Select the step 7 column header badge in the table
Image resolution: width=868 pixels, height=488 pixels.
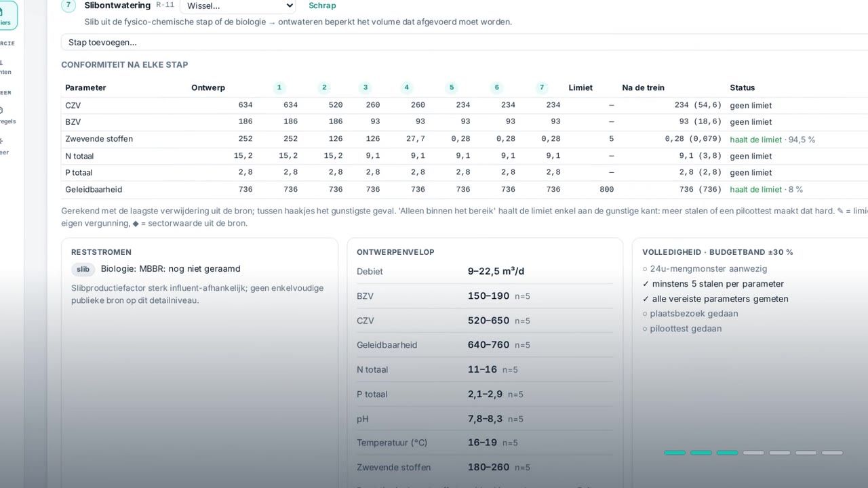click(x=541, y=87)
